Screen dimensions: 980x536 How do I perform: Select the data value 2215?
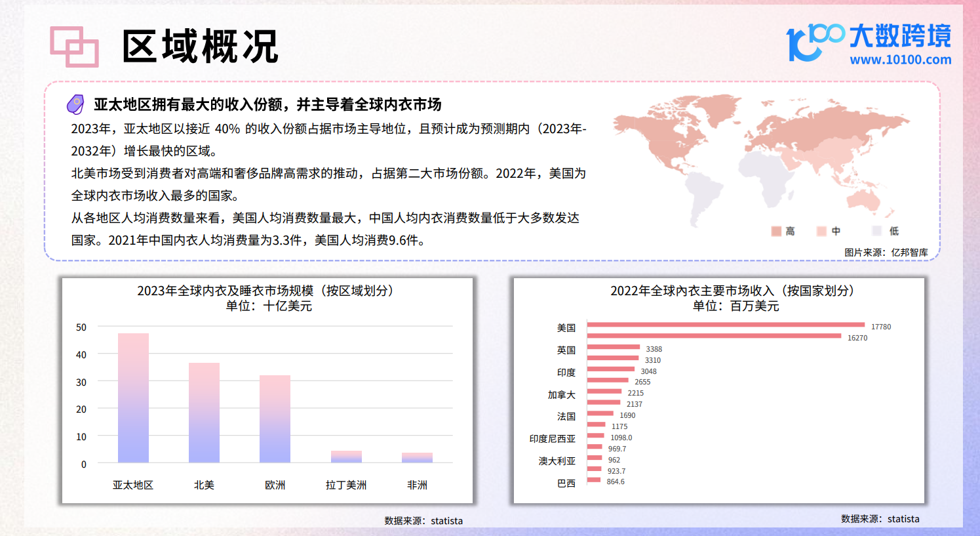pos(636,393)
